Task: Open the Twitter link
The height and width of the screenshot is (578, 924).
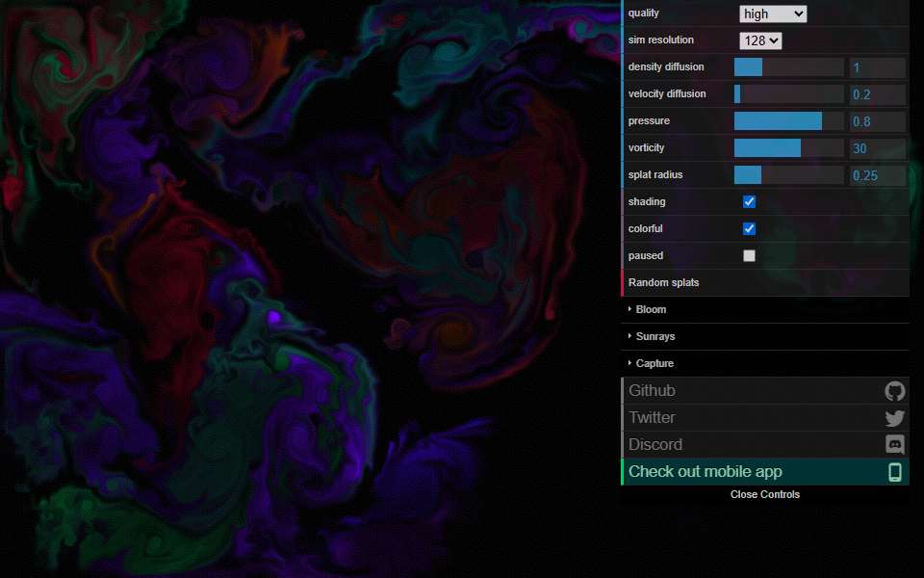Action: click(765, 417)
